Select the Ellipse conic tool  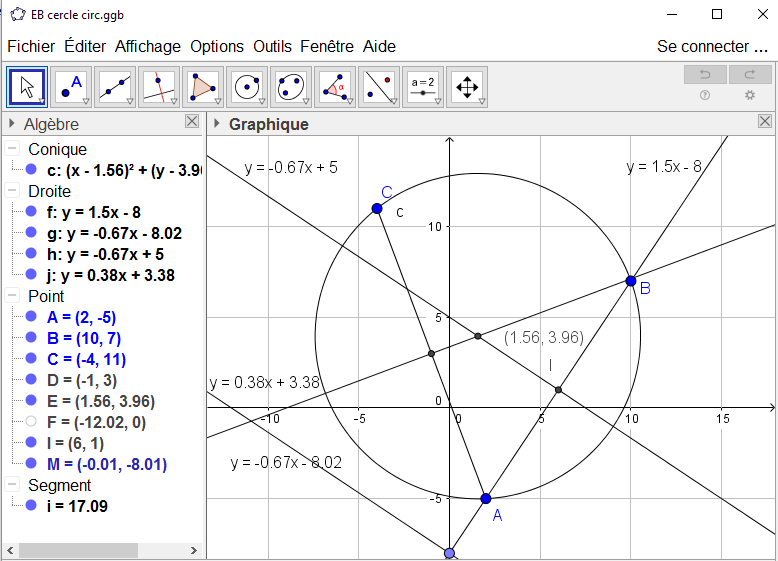point(291,87)
